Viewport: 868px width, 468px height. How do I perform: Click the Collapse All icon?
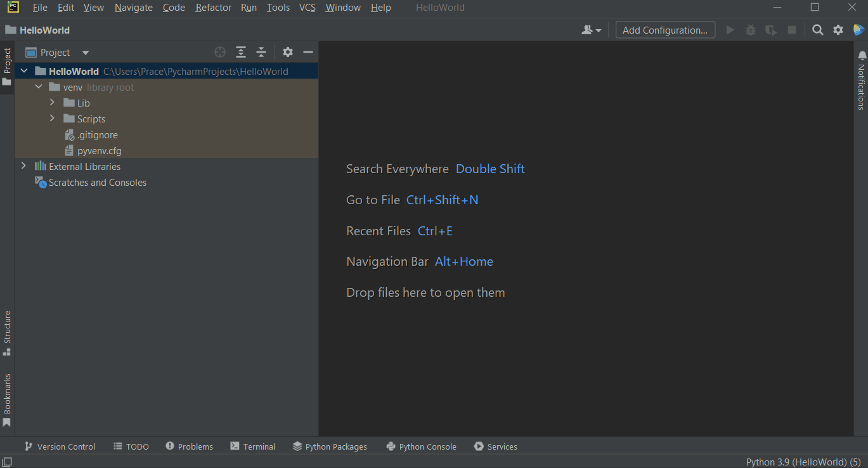(x=261, y=52)
